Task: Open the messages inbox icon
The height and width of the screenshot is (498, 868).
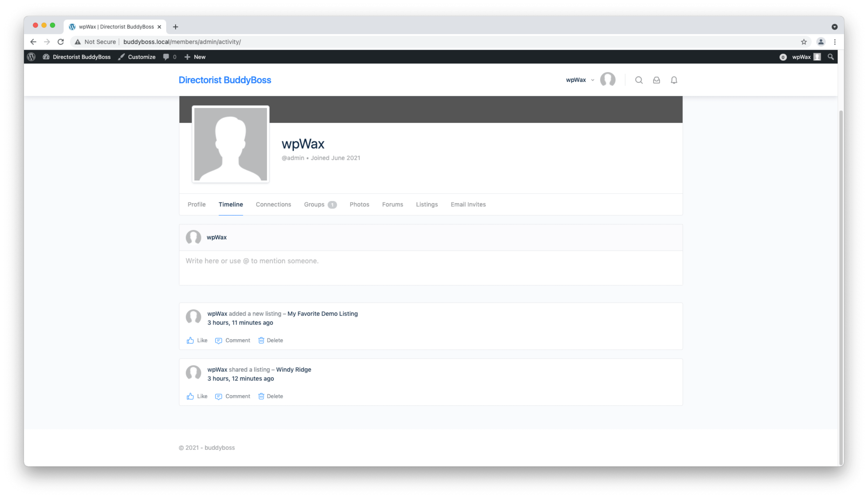Action: (x=656, y=80)
